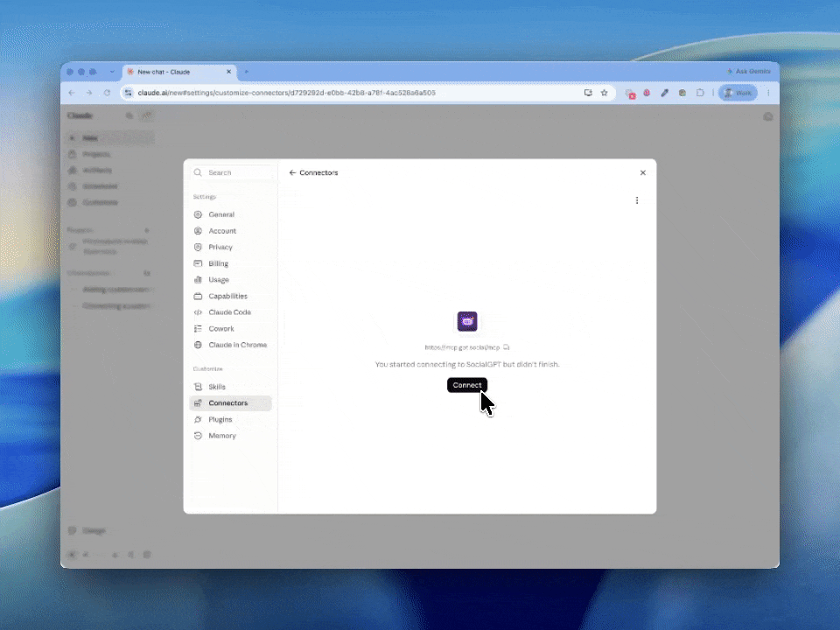Open the Chrome three-dot menu
The width and height of the screenshot is (840, 630).
pyautogui.click(x=768, y=93)
